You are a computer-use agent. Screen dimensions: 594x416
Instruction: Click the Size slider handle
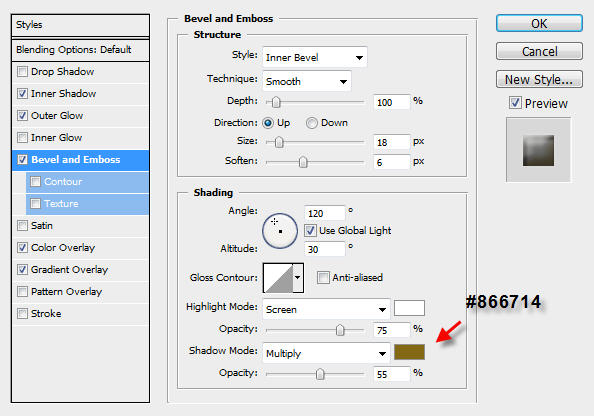(279, 142)
